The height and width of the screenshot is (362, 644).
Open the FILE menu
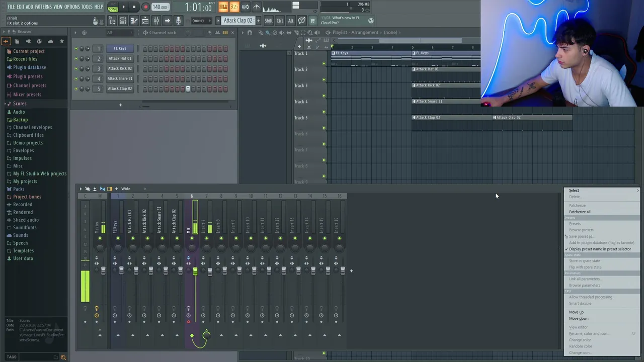[x=11, y=7]
